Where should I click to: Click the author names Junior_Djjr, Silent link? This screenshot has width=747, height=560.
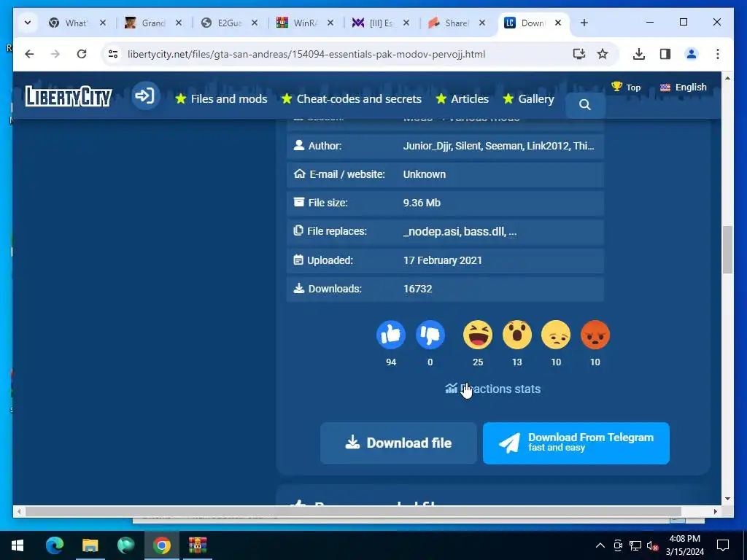498,146
